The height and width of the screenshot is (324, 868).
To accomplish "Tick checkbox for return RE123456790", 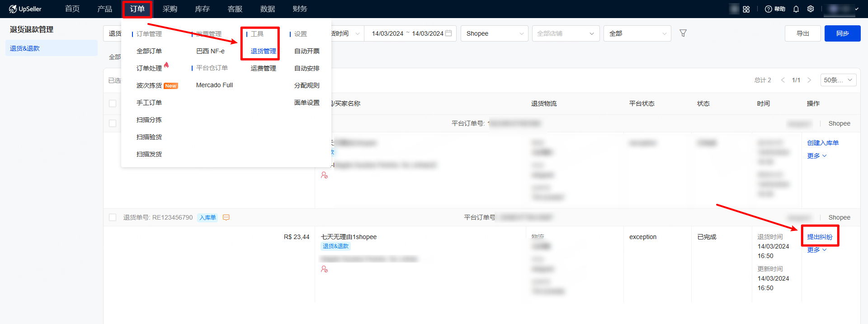I will [x=113, y=217].
